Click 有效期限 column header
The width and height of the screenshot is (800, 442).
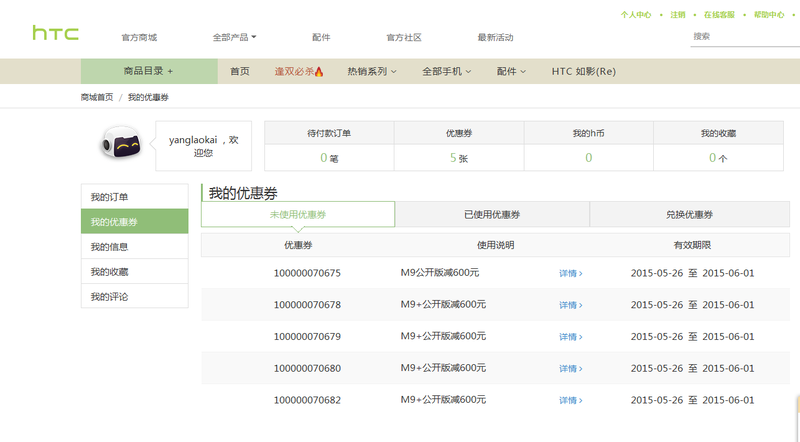[x=692, y=245]
